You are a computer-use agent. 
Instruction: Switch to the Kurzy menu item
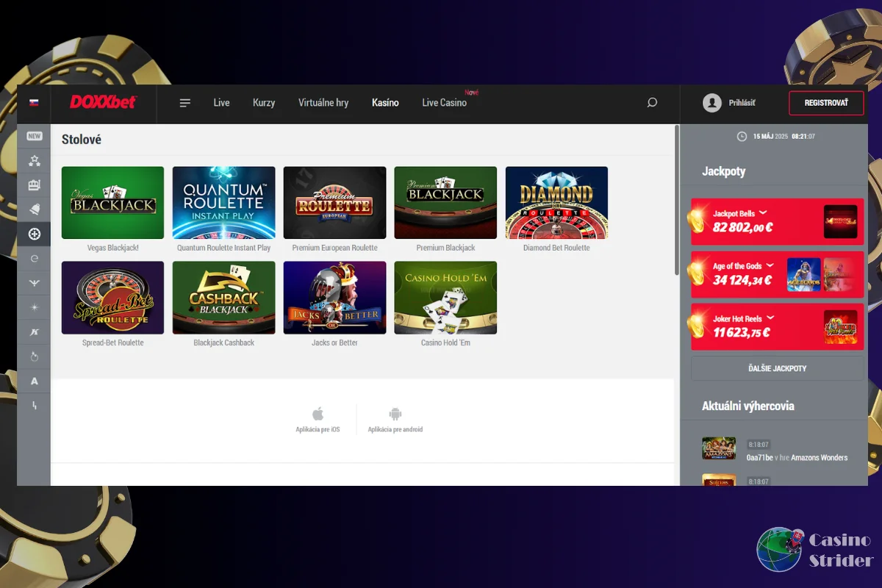click(264, 103)
